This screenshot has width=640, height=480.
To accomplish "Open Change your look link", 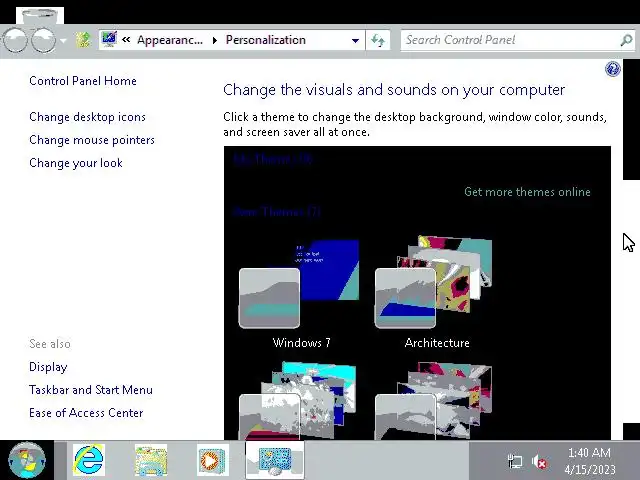I will pos(76,163).
